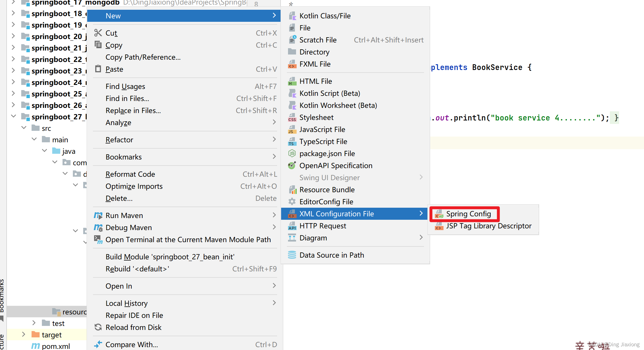Expand the target folder chevron
The height and width of the screenshot is (350, 644).
click(24, 335)
